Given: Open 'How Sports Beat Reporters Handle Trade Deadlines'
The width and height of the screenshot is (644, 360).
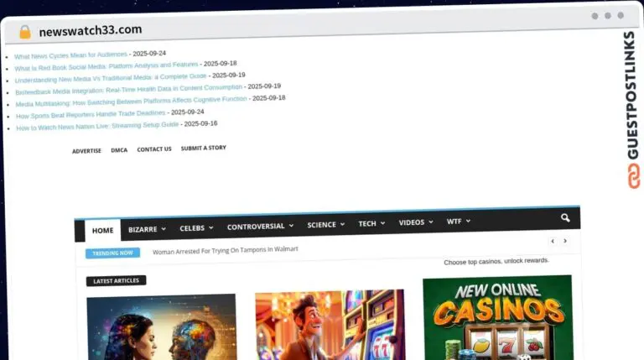Looking at the screenshot, I should [x=91, y=114].
